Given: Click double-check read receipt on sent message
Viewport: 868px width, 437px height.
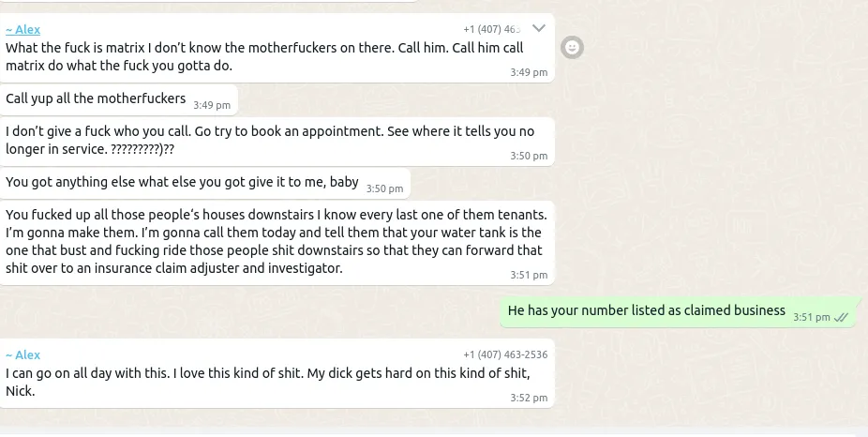Looking at the screenshot, I should [841, 317].
